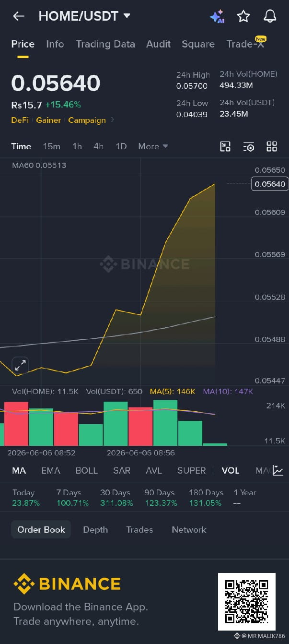The width and height of the screenshot is (289, 644).
Task: Open the Trades tab
Action: coord(139,530)
